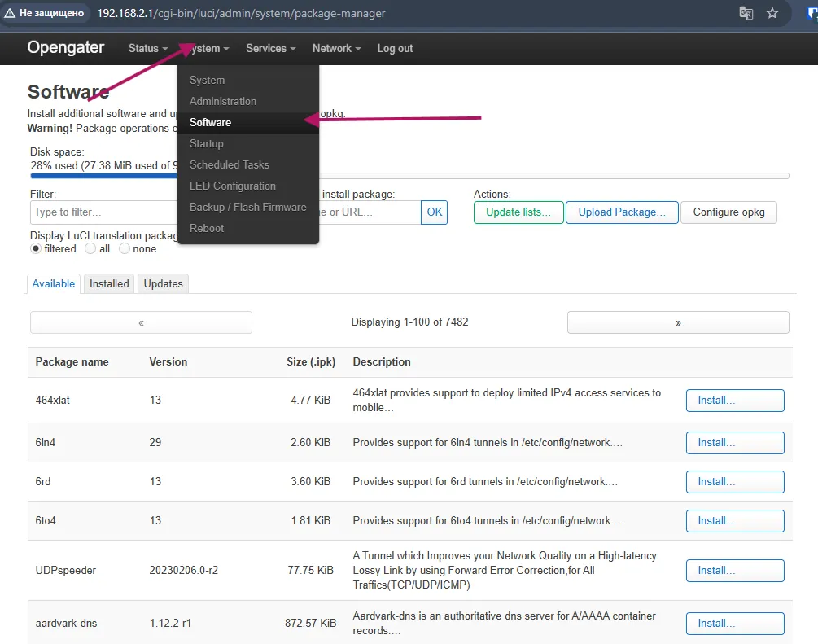This screenshot has width=818, height=644.
Task: Click the '872.57 KiB' size cell
Action: pos(310,623)
